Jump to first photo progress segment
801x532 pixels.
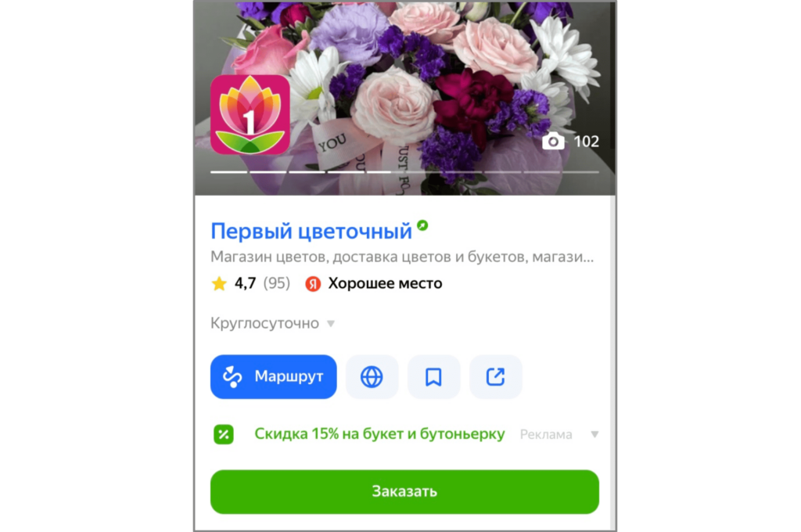229,172
